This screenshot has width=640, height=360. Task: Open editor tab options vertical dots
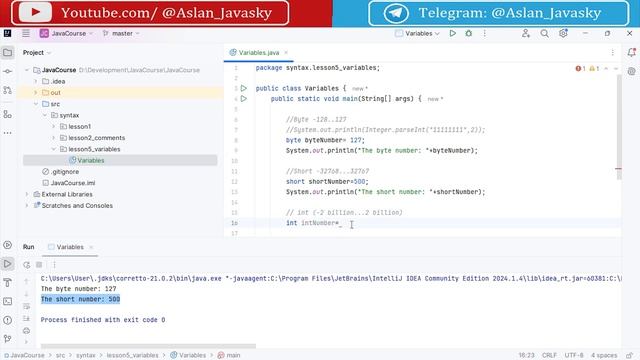[613, 52]
